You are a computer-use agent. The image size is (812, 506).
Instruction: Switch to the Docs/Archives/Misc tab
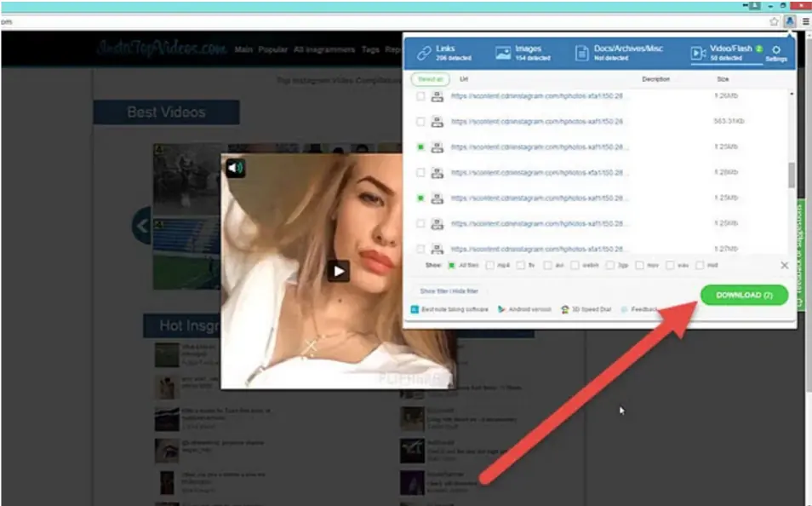[x=619, y=52]
